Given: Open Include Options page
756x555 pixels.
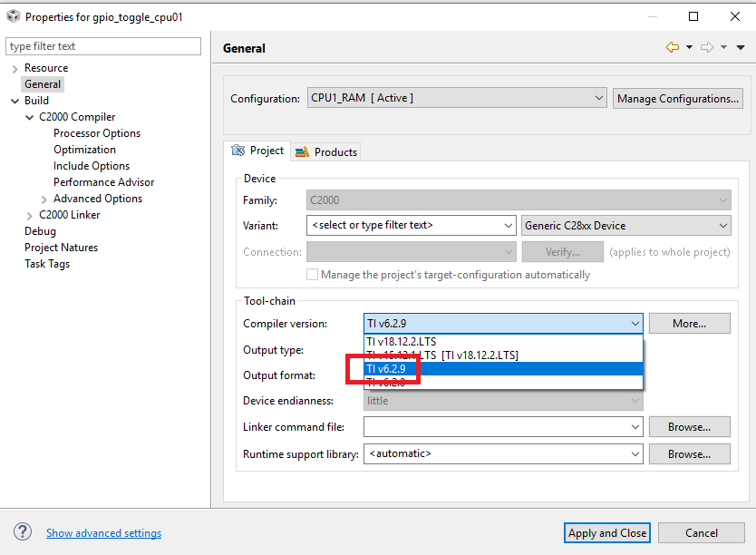Looking at the screenshot, I should pos(92,166).
